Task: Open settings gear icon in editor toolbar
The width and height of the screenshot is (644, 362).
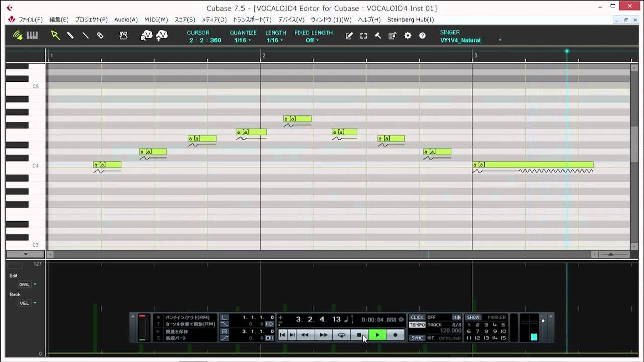Action: click(408, 36)
